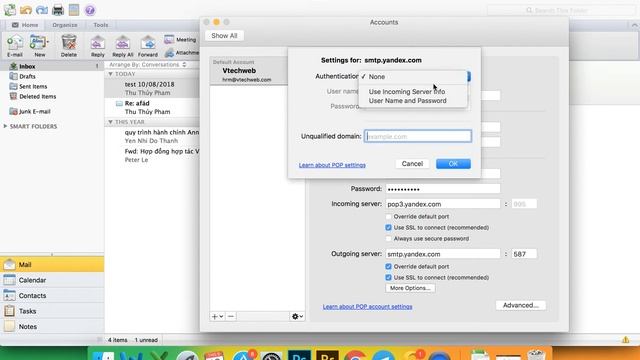Viewport: 640px width, 360px height.
Task: Collapse the TODAY message group
Action: (x=110, y=74)
